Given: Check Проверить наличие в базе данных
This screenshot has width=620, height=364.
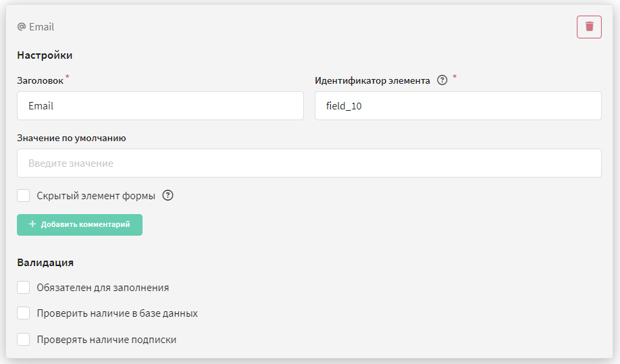Looking at the screenshot, I should coord(24,313).
